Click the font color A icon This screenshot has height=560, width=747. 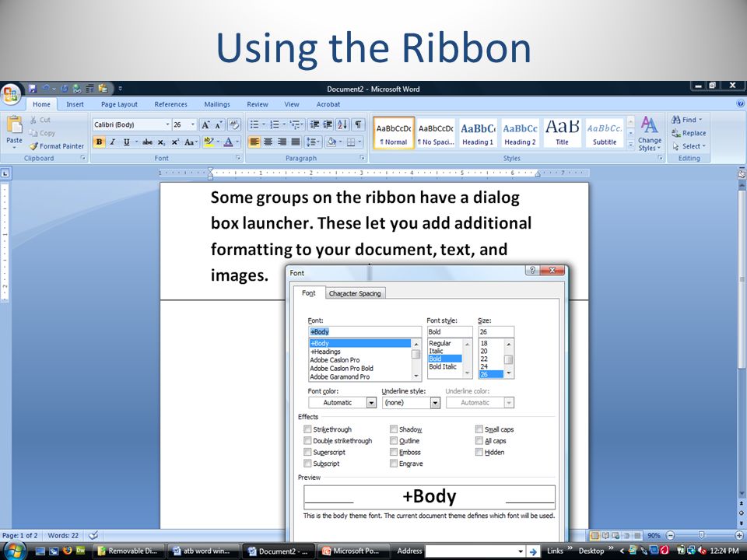coord(229,142)
